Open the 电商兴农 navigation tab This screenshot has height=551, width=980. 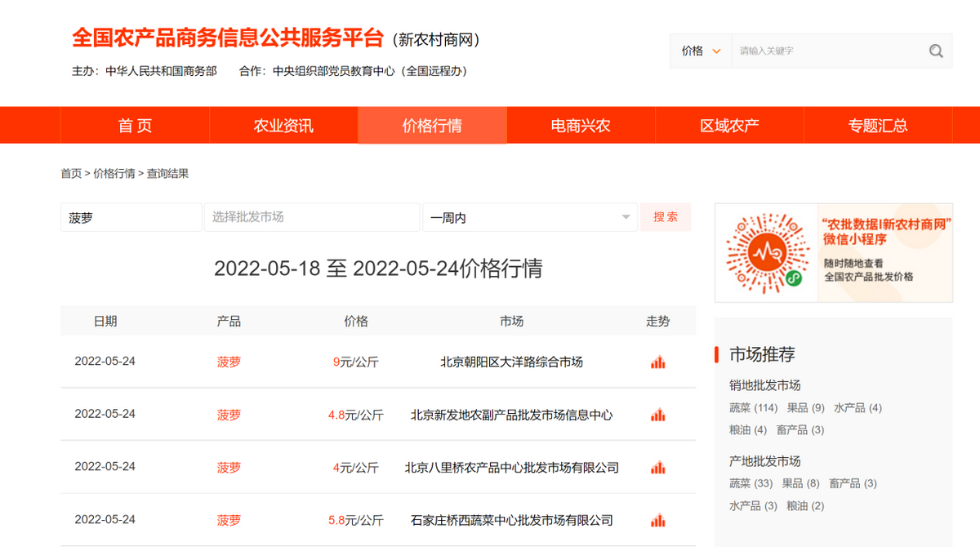581,126
